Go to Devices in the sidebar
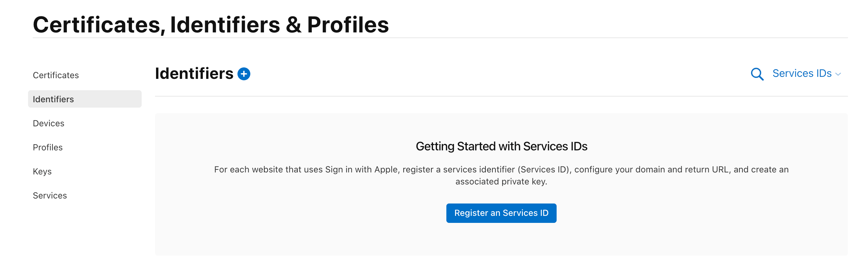This screenshot has height=272, width=868. [x=48, y=123]
